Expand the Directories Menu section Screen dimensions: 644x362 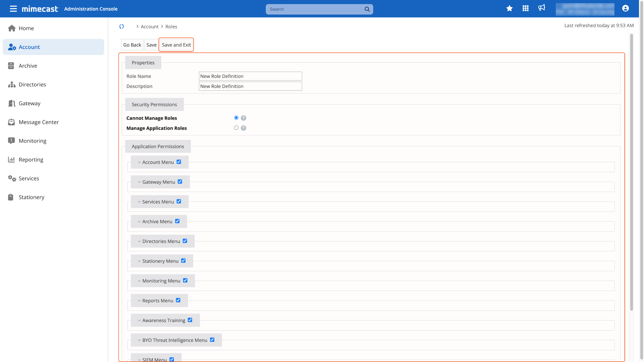[x=139, y=241]
